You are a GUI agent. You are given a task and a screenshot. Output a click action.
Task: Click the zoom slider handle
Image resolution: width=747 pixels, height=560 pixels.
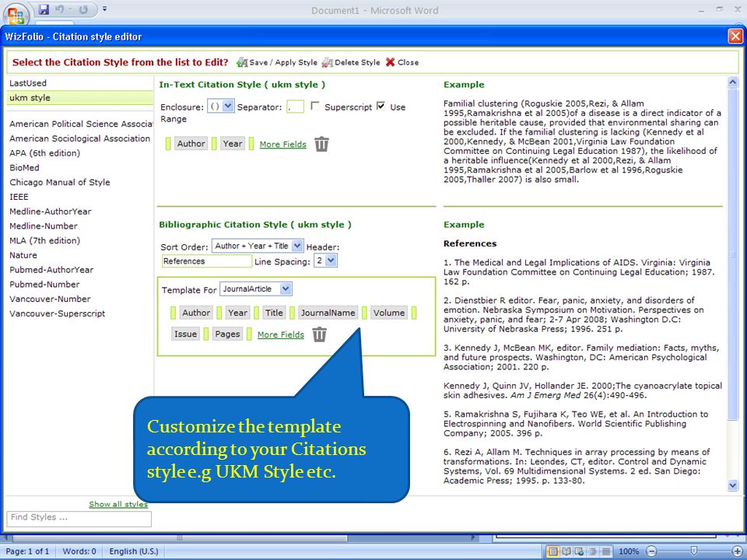694,551
